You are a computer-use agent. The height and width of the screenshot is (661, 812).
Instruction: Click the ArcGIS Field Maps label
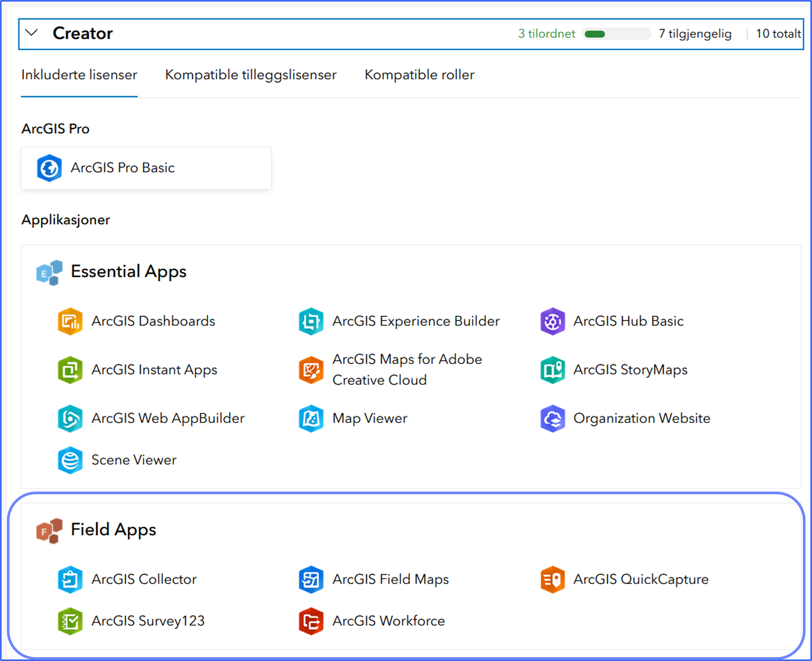(391, 579)
